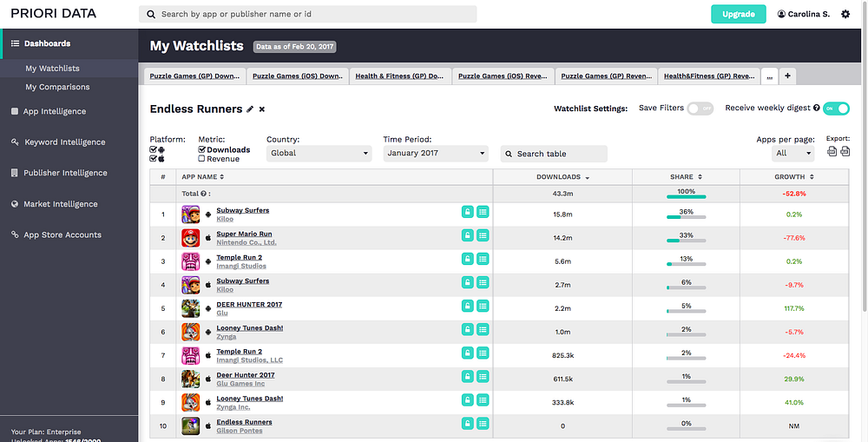Viewport: 868px width, 442px height.
Task: Open the settings gear icon
Action: 845,14
